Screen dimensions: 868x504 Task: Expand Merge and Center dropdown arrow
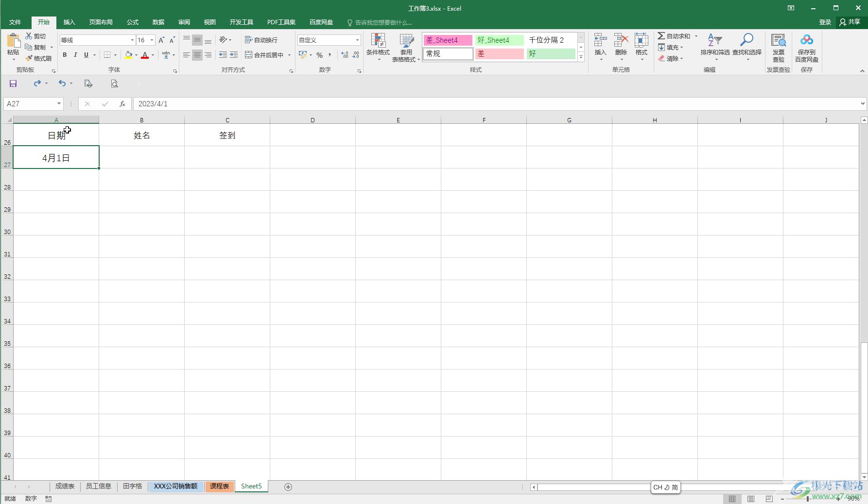coord(289,55)
